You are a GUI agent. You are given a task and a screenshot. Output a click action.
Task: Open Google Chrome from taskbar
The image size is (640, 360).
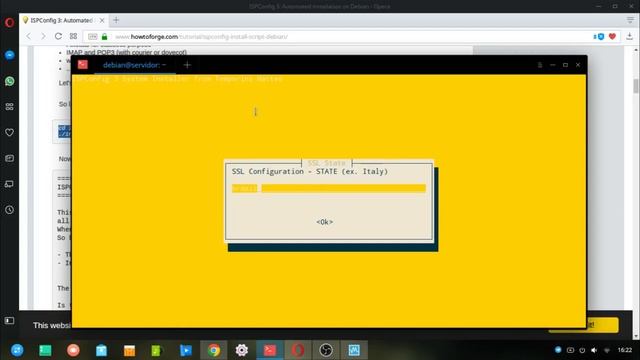(x=214, y=350)
